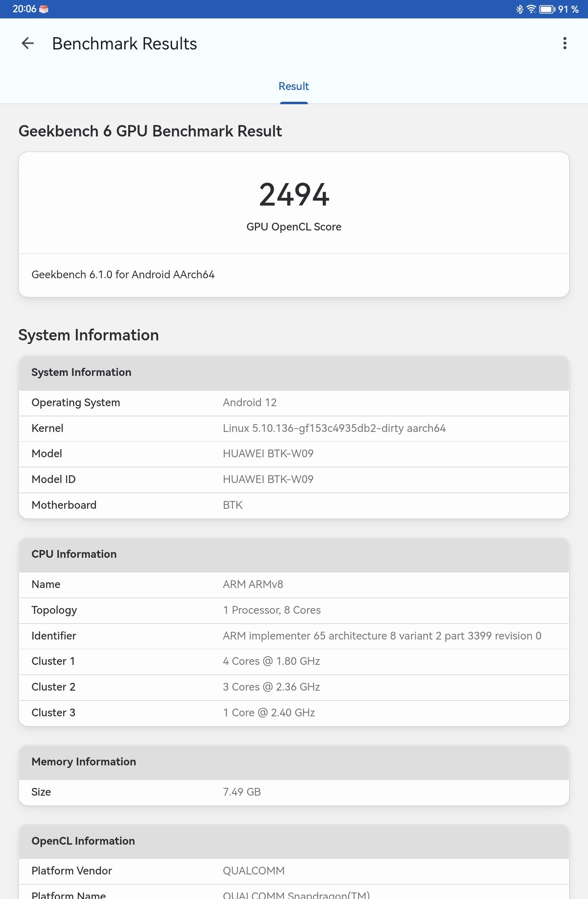Tap the Motherboard BTK row

tap(294, 505)
